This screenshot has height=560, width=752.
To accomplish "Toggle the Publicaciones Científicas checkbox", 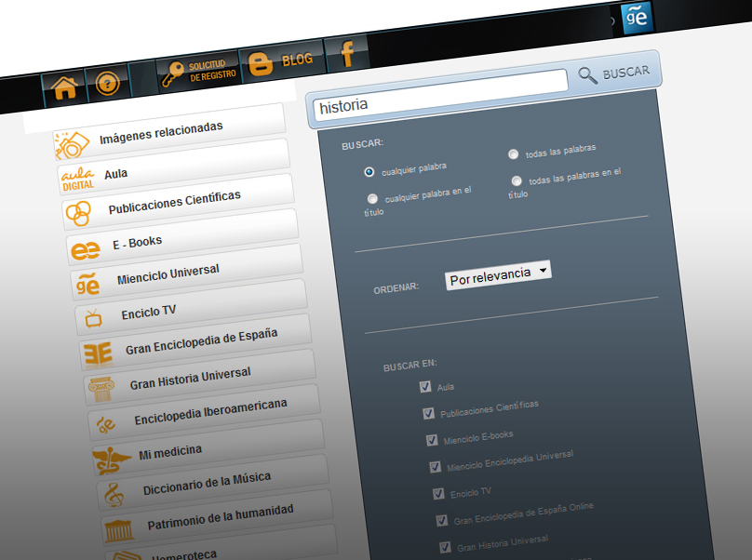I will [x=428, y=413].
